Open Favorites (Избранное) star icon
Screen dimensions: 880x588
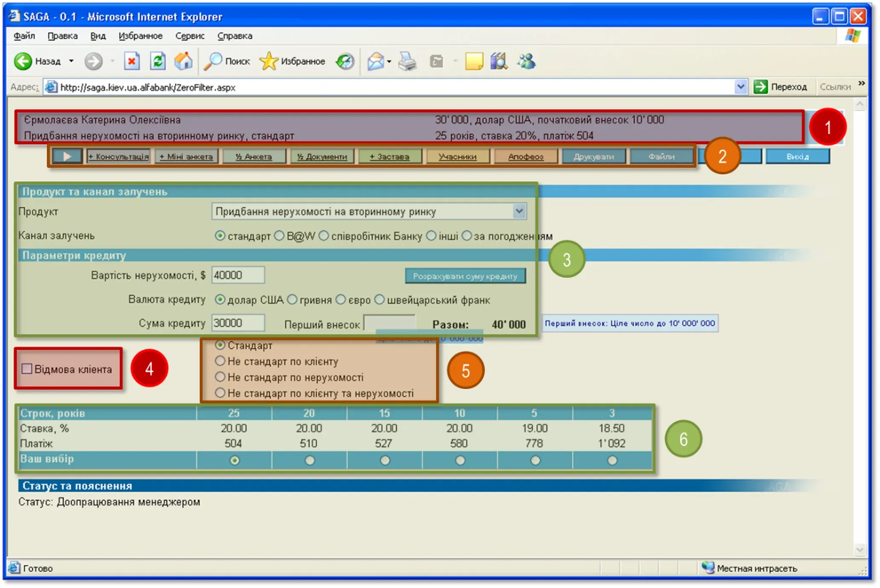click(x=269, y=61)
